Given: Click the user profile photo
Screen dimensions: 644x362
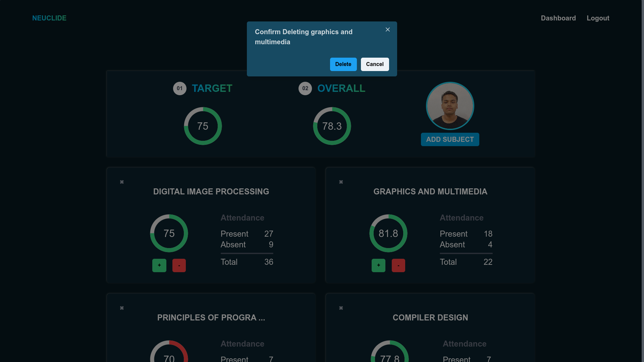Looking at the screenshot, I should point(450,106).
